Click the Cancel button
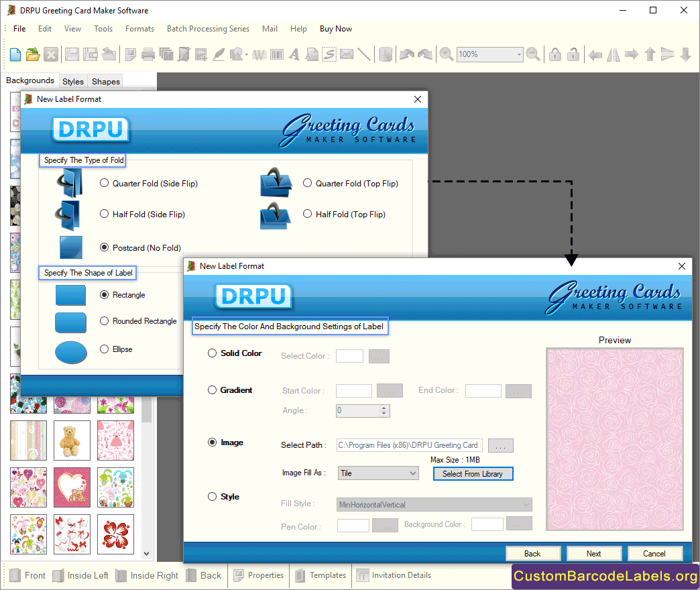This screenshot has width=700, height=590. [654, 553]
